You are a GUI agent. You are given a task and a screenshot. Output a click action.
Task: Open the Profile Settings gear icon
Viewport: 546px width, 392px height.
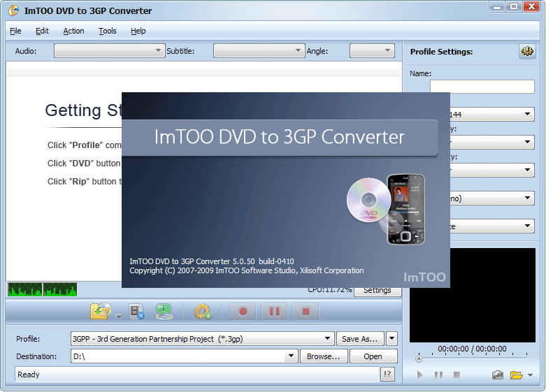tap(527, 52)
